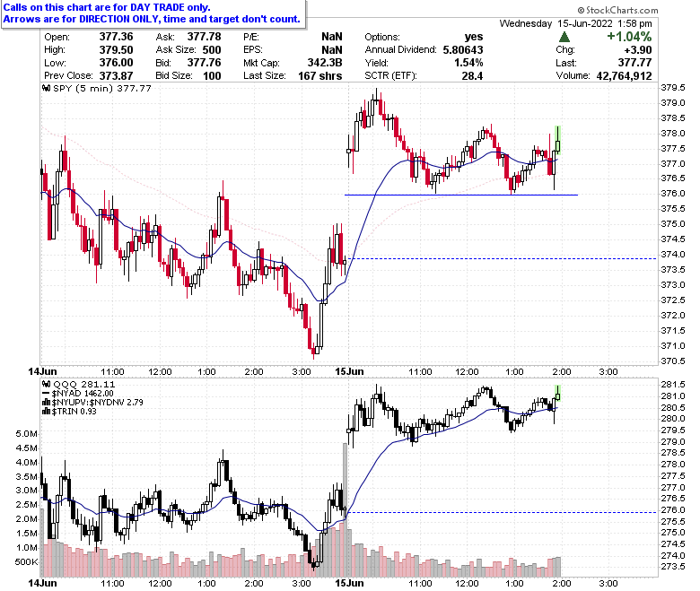Click the dashed blue previous-close line on SPY chart
Viewport: 700px width, 591px height.
click(x=503, y=258)
